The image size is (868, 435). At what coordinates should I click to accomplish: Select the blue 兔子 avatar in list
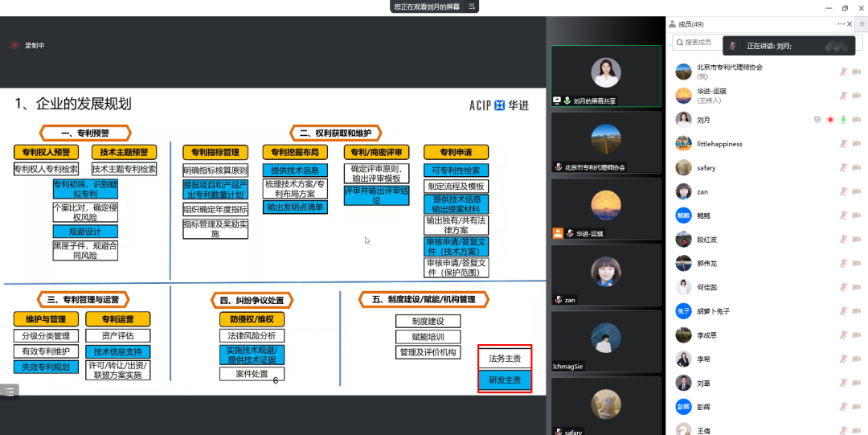pos(684,311)
